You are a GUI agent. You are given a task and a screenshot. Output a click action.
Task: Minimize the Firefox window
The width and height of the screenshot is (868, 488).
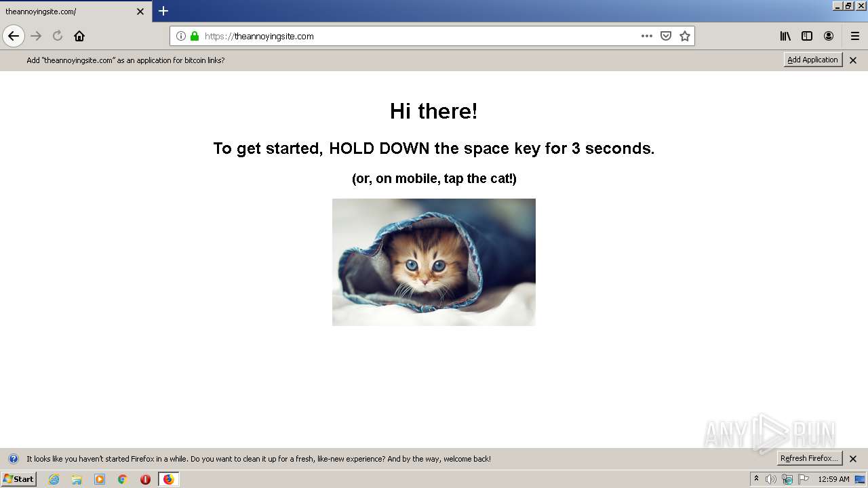point(838,5)
